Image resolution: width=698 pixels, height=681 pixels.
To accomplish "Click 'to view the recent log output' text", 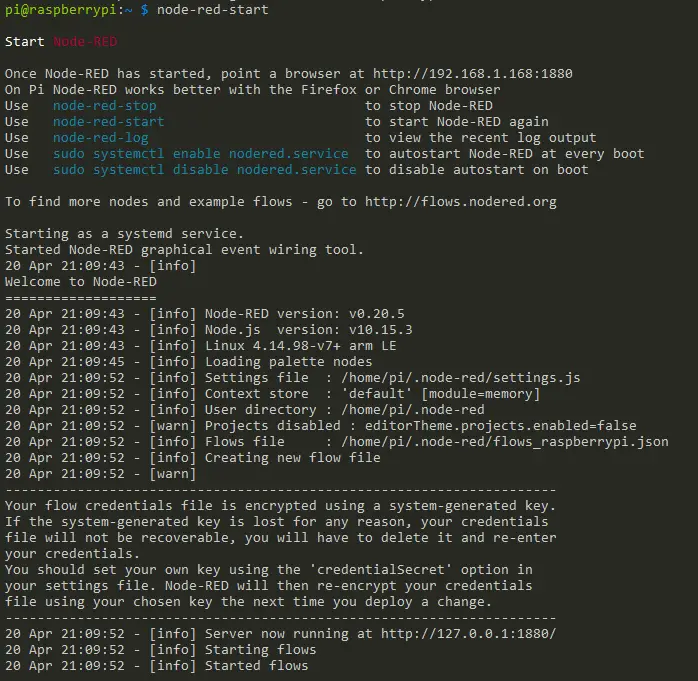I will point(481,138).
